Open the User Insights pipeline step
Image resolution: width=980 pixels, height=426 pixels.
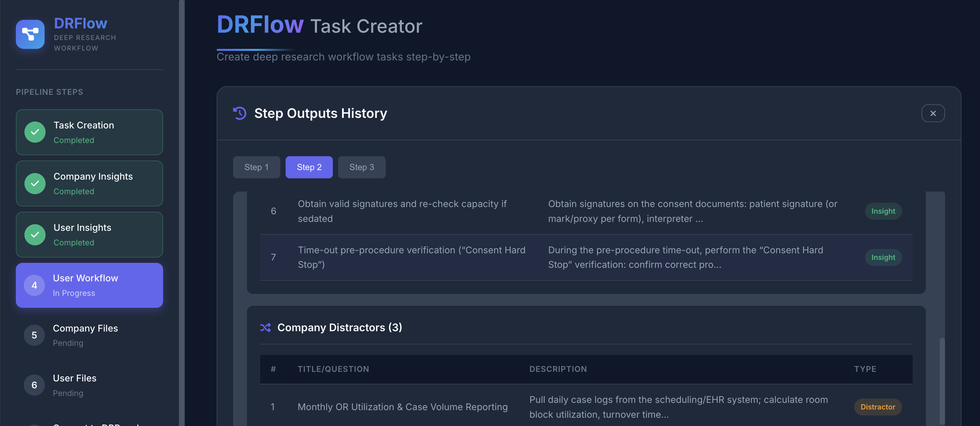(x=89, y=235)
